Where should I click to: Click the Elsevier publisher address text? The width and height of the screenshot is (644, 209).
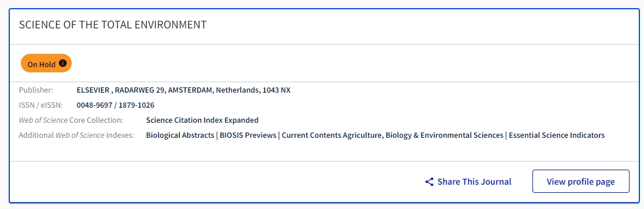point(184,90)
